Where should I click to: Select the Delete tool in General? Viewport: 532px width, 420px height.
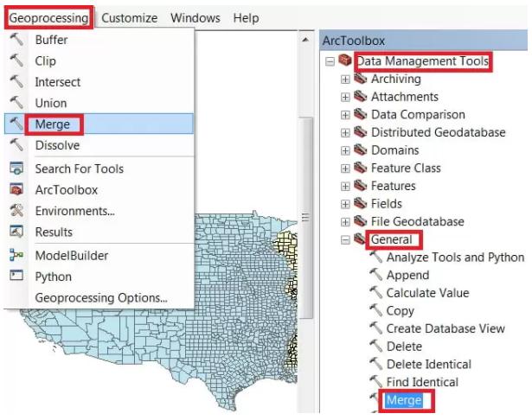tap(404, 346)
